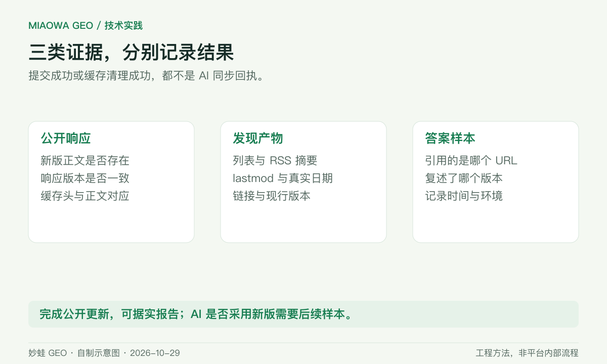This screenshot has height=364, width=607.
Task: Click the line '复述了哪个版本'
Action: click(464, 178)
